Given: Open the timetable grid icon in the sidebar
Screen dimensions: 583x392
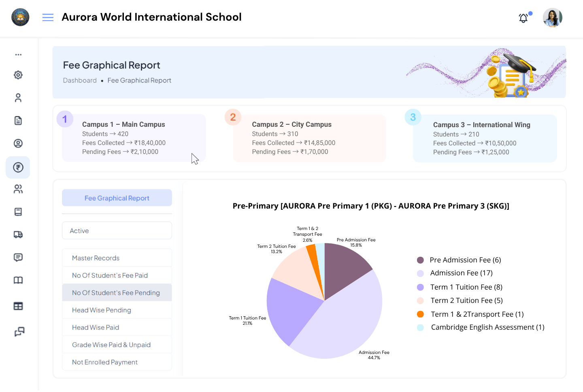Looking at the screenshot, I should click(18, 306).
